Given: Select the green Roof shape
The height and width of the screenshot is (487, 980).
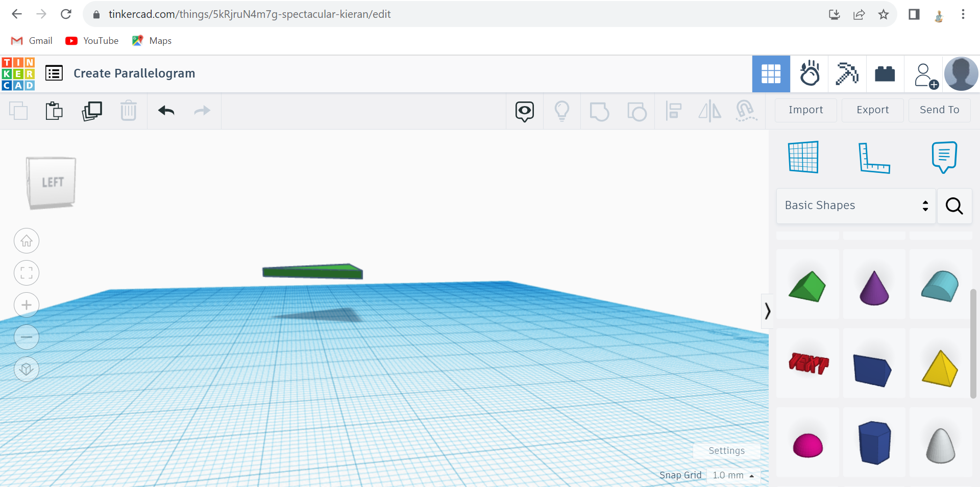Looking at the screenshot, I should [807, 285].
